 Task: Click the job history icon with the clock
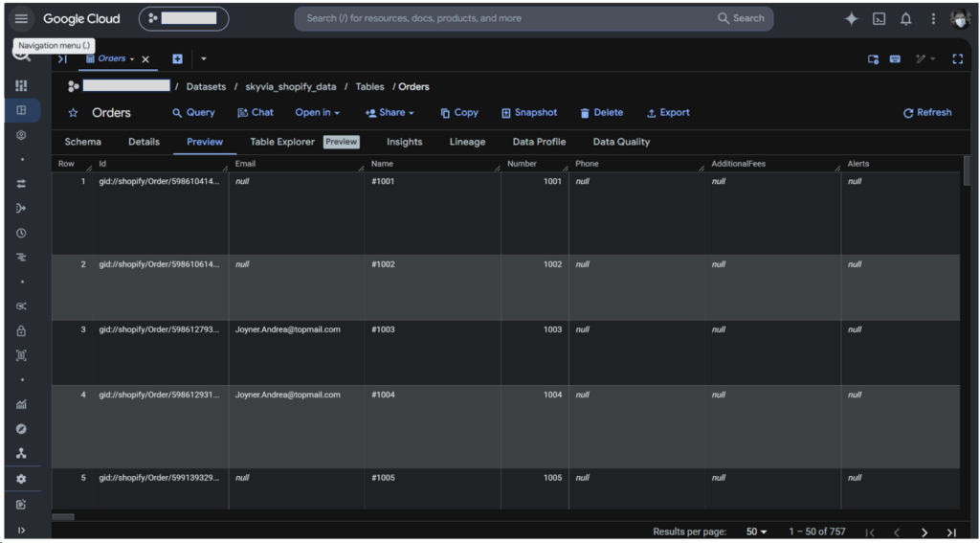[x=873, y=58]
